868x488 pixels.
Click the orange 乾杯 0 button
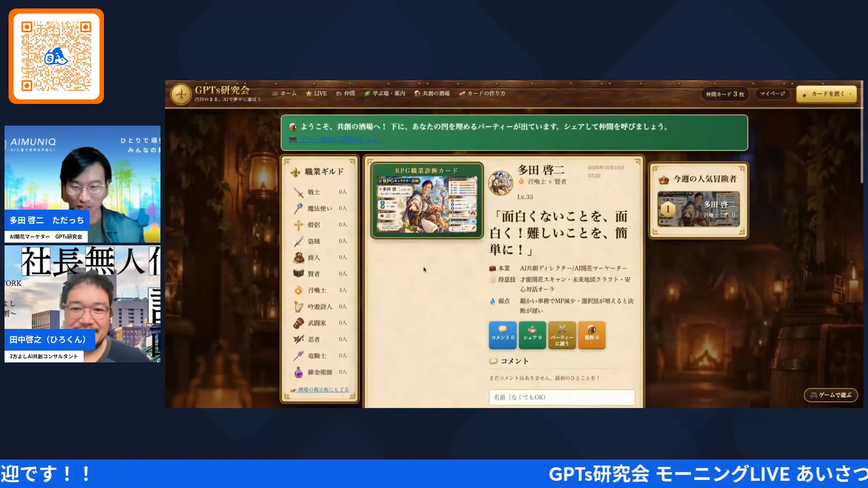point(592,335)
